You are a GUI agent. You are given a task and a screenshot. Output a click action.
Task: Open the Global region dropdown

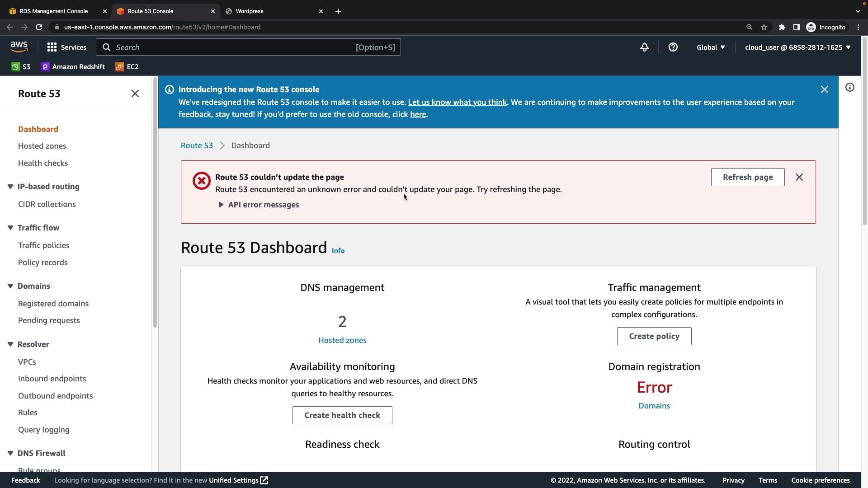pos(711,47)
